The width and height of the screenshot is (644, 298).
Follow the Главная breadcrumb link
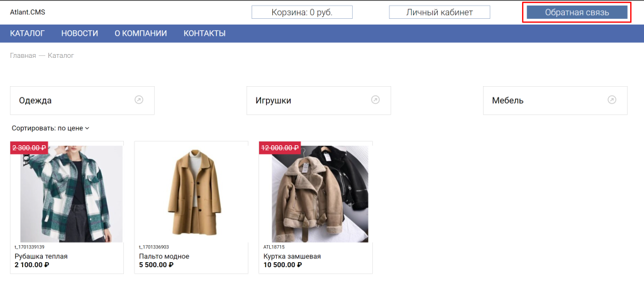pyautogui.click(x=23, y=55)
